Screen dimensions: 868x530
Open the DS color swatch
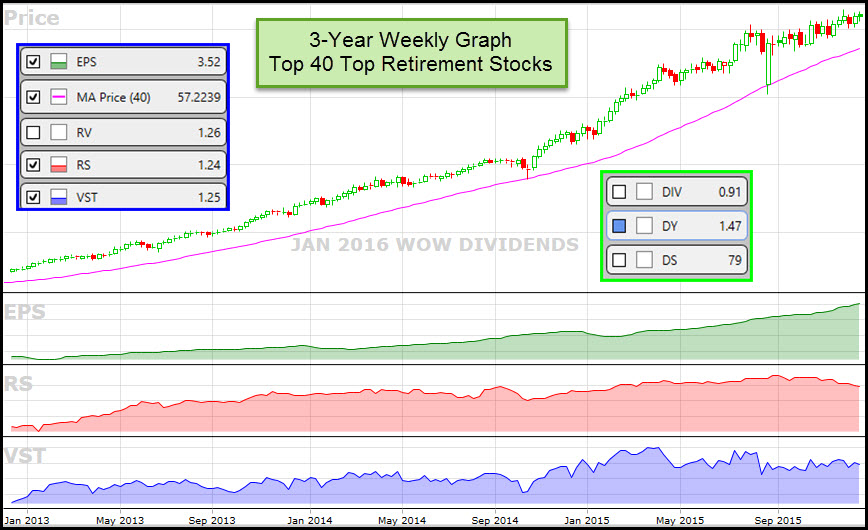tap(644, 260)
